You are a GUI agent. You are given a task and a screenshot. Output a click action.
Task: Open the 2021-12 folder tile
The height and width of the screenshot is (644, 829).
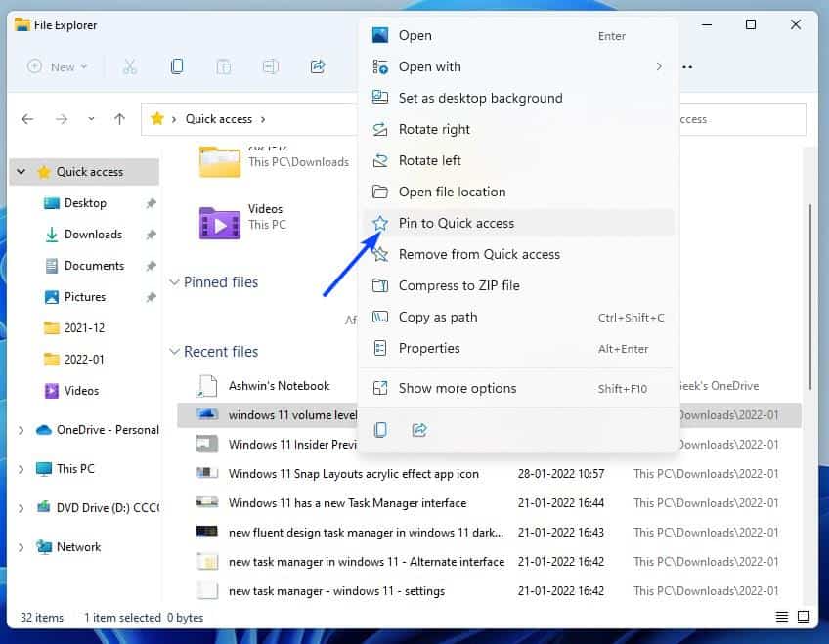click(274, 160)
